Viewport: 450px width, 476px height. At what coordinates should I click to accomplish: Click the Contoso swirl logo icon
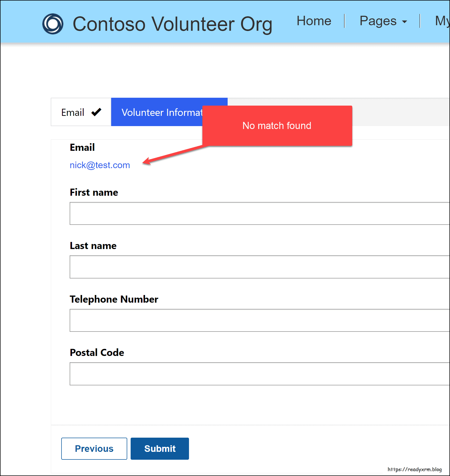point(53,24)
